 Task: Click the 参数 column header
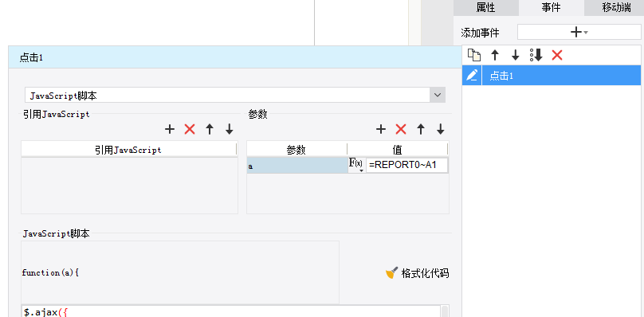click(296, 150)
